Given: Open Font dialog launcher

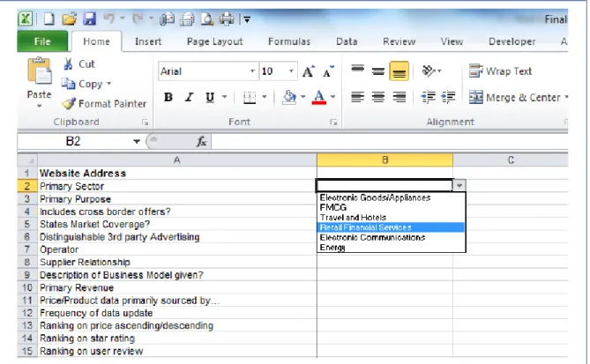Looking at the screenshot, I should point(333,123).
